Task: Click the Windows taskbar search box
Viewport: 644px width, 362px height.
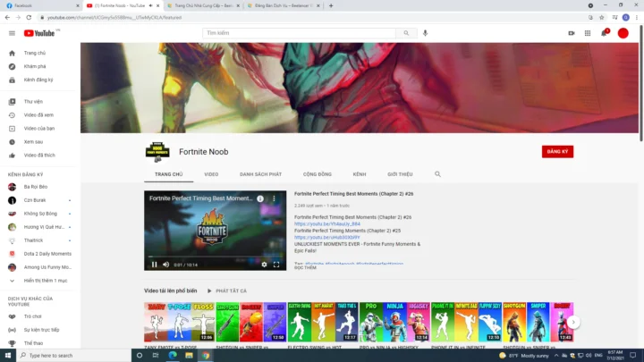Action: click(x=74, y=356)
